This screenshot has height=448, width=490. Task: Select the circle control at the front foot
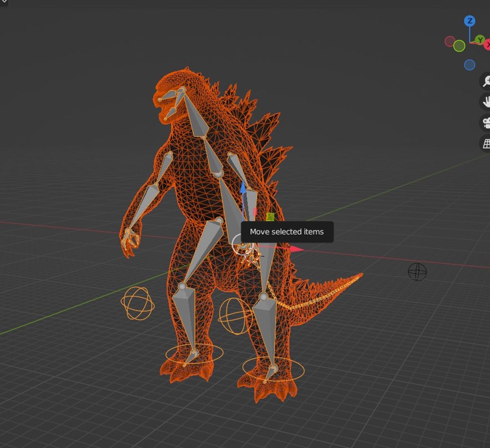pyautogui.click(x=194, y=354)
